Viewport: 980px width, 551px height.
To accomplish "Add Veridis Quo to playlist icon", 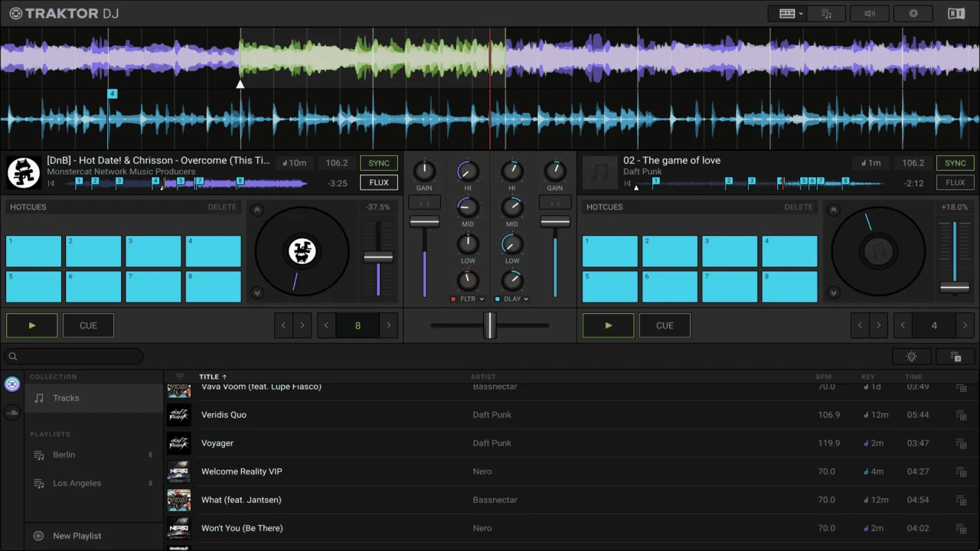I will tap(961, 416).
